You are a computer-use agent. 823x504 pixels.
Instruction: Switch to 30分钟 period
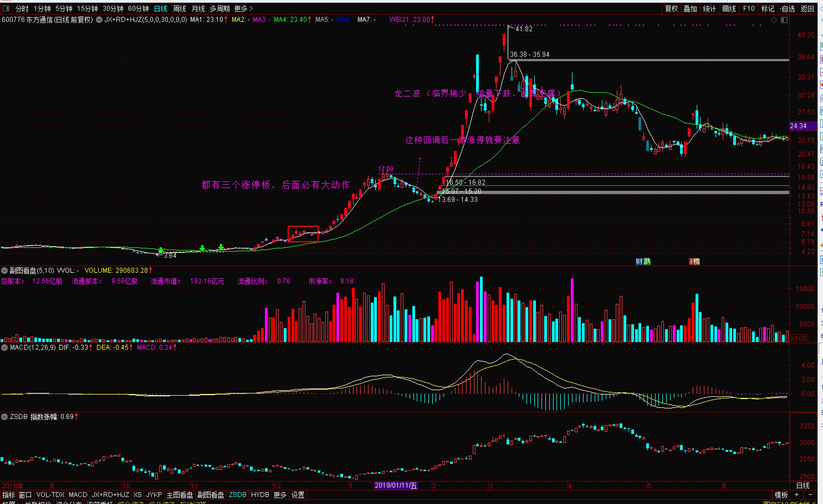(113, 9)
